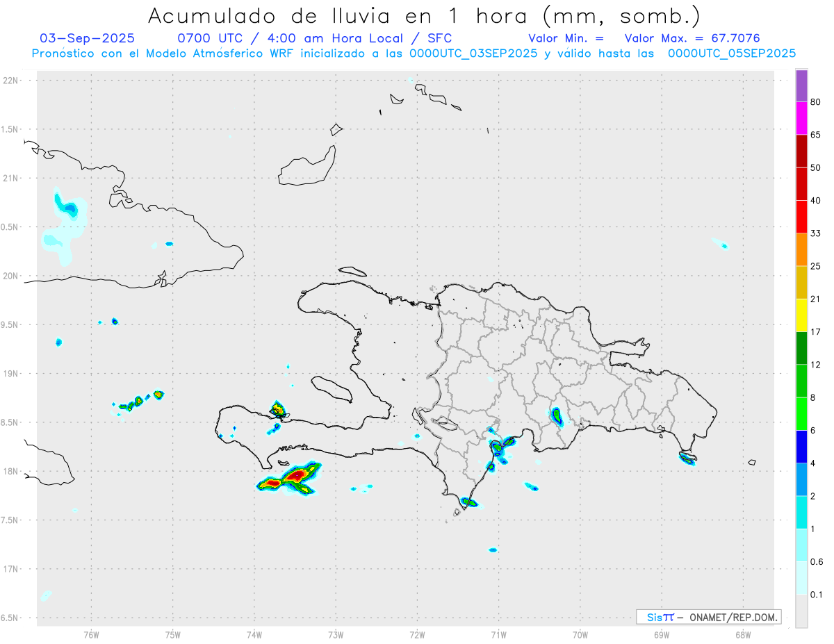Click the "18N" latitude label
The width and height of the screenshot is (834, 644).
point(11,471)
